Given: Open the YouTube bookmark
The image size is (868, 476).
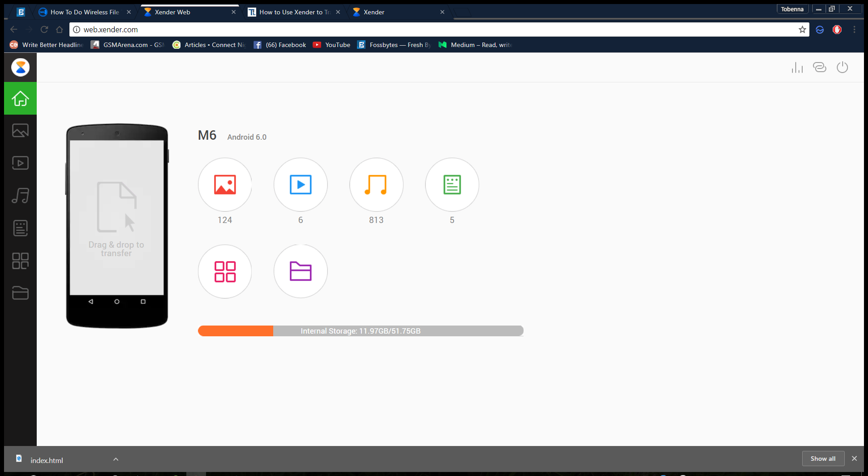Looking at the screenshot, I should coord(331,45).
